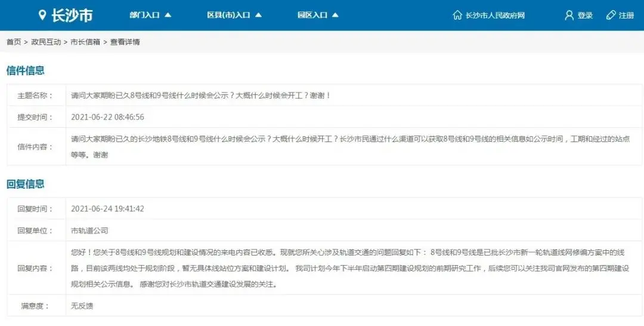The image size is (644, 326).
Task: Click the pencil edit icon beside 注册
Action: [611, 15]
